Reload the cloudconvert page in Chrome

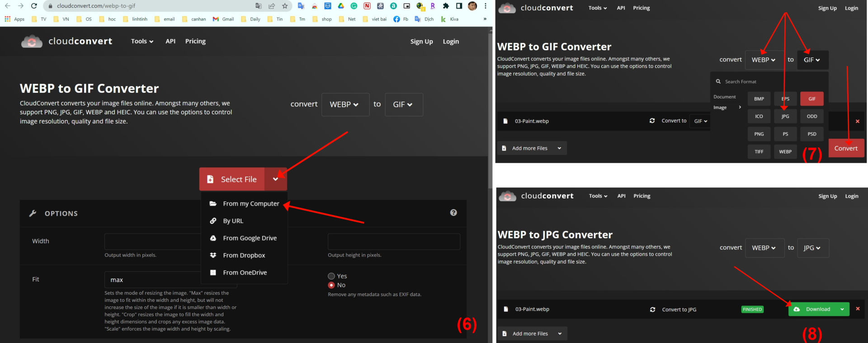pos(34,6)
